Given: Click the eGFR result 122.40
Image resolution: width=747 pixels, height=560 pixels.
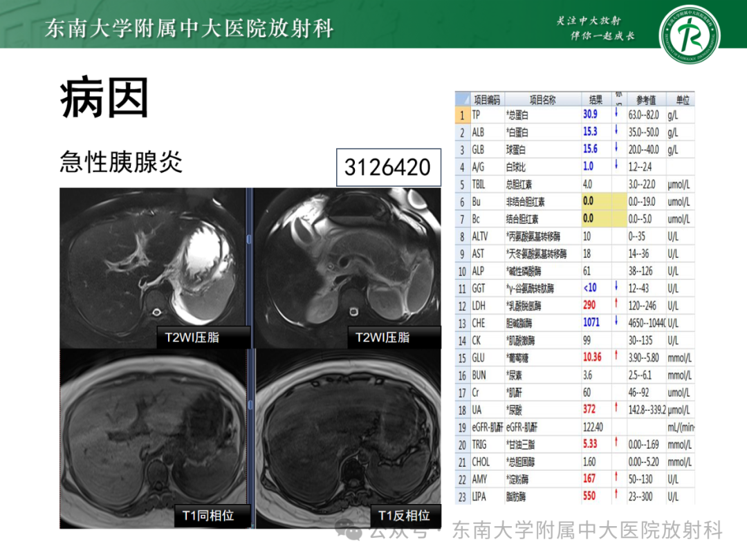Looking at the screenshot, I should 593,427.
